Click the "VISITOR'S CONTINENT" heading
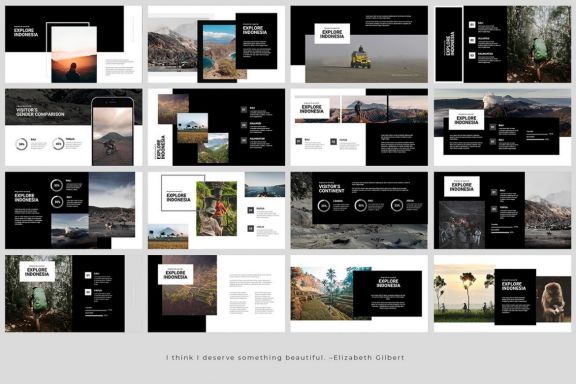This screenshot has height=384, width=576. point(331,189)
